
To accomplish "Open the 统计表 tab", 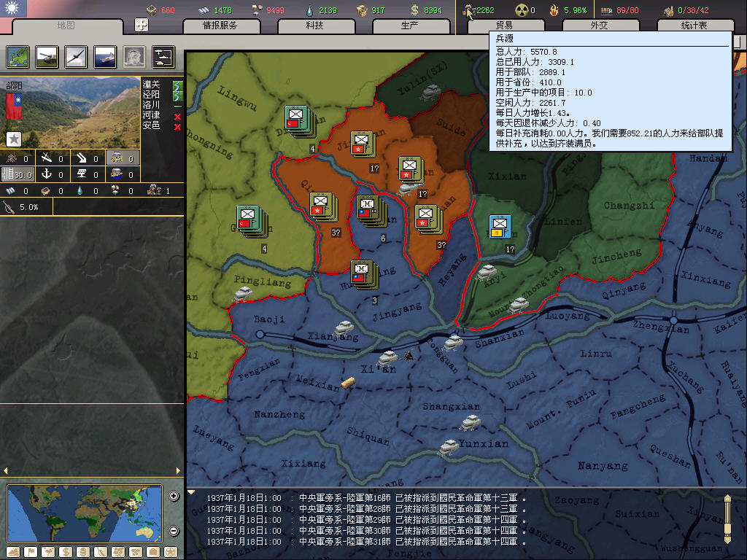I will tap(694, 26).
